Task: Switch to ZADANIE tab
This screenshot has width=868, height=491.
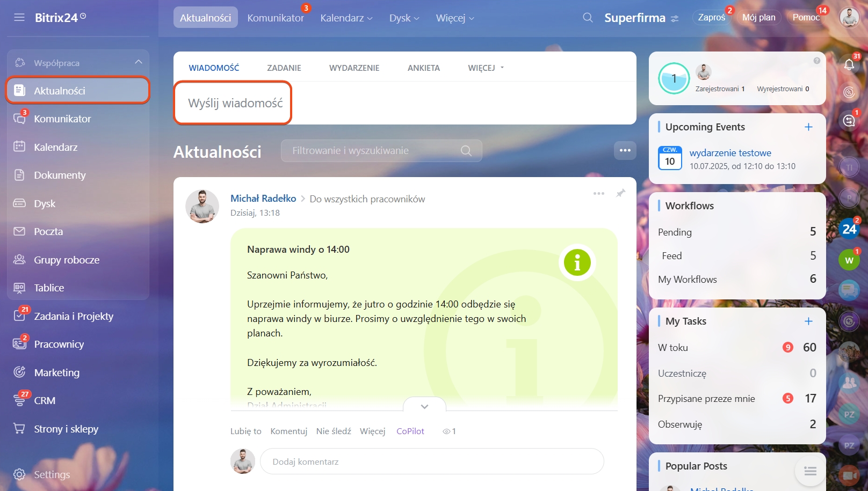Action: click(x=284, y=68)
